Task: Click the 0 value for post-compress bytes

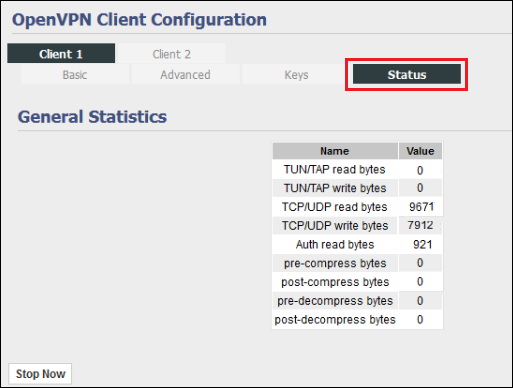Action: [420, 282]
